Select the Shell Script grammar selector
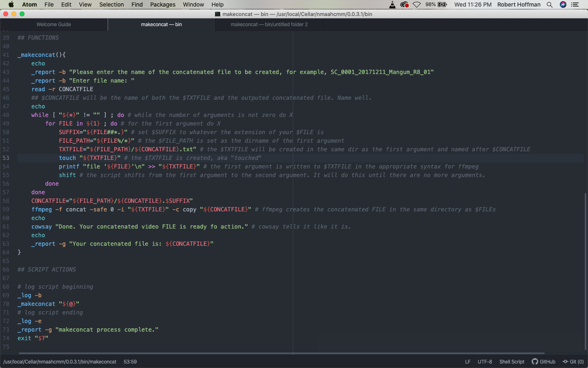 pyautogui.click(x=512, y=362)
